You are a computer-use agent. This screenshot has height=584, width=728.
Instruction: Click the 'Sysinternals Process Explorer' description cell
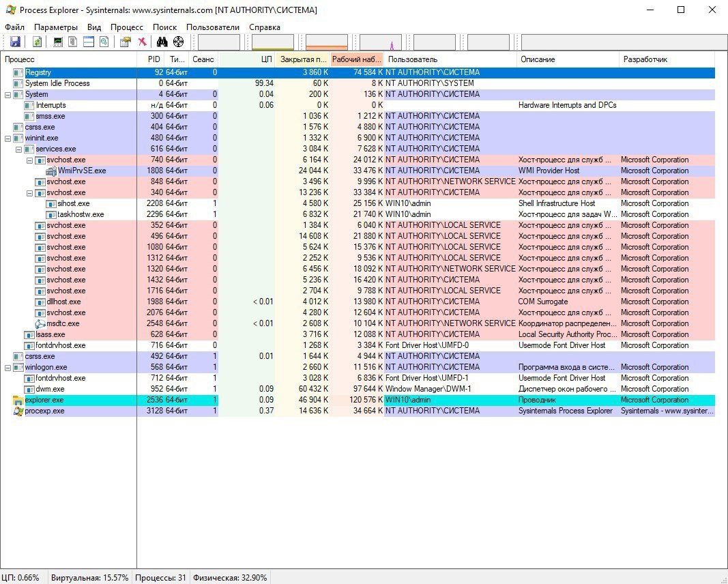point(566,411)
